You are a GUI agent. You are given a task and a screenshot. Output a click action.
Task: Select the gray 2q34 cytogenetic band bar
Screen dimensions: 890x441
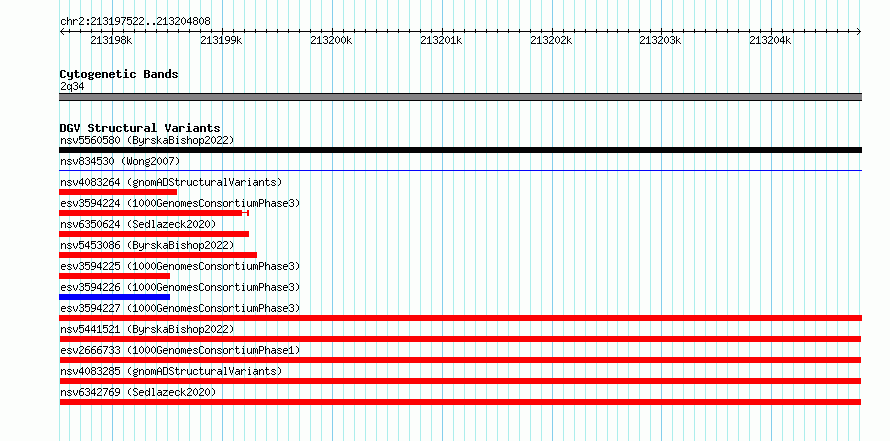pos(460,97)
